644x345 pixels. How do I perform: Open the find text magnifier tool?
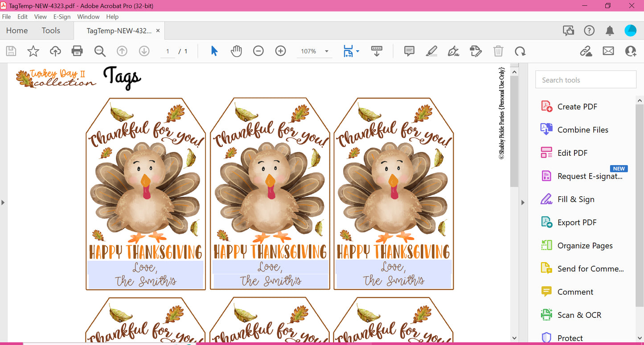coord(100,51)
